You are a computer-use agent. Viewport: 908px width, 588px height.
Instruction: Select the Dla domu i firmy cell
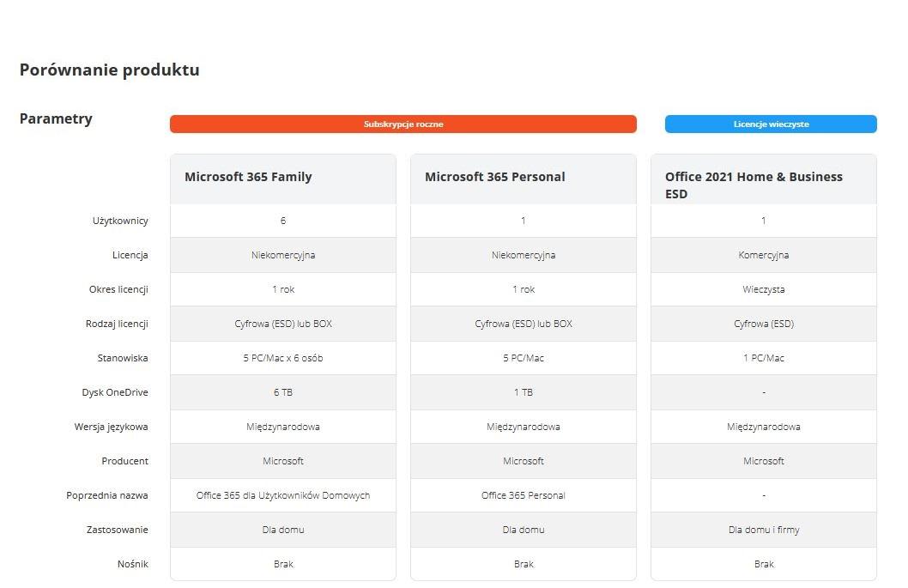pyautogui.click(x=764, y=530)
